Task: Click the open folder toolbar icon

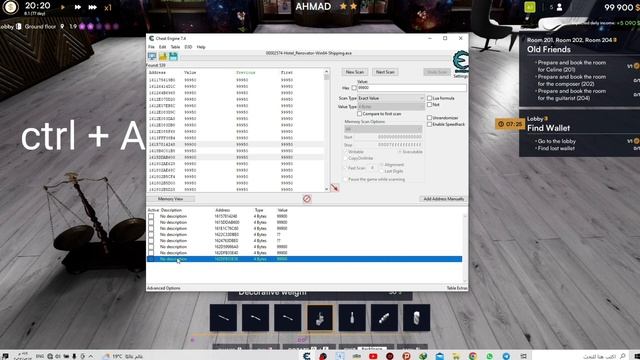Action: 163,57
